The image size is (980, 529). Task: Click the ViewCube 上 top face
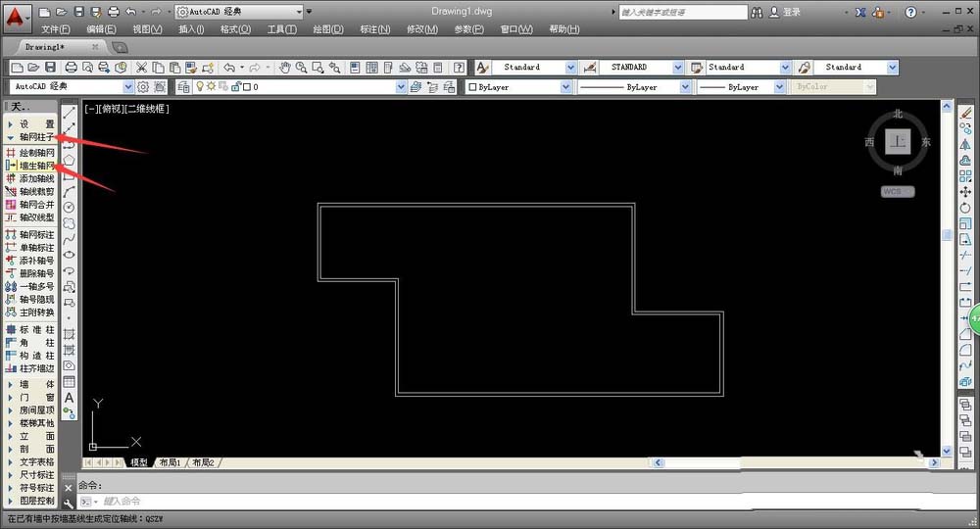click(x=898, y=142)
